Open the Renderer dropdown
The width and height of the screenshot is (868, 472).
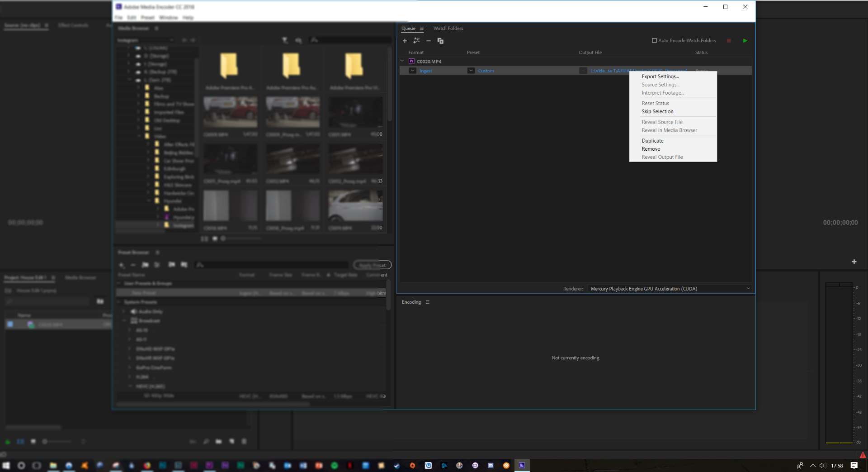[670, 289]
